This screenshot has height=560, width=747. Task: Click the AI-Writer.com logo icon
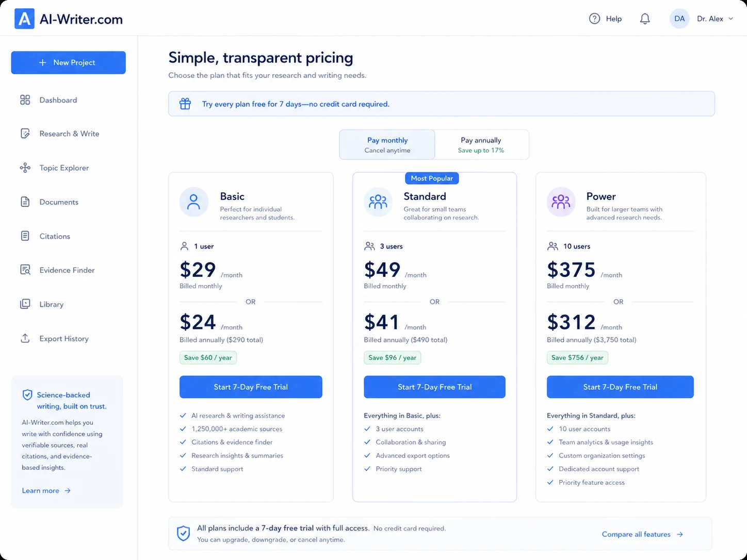[24, 19]
